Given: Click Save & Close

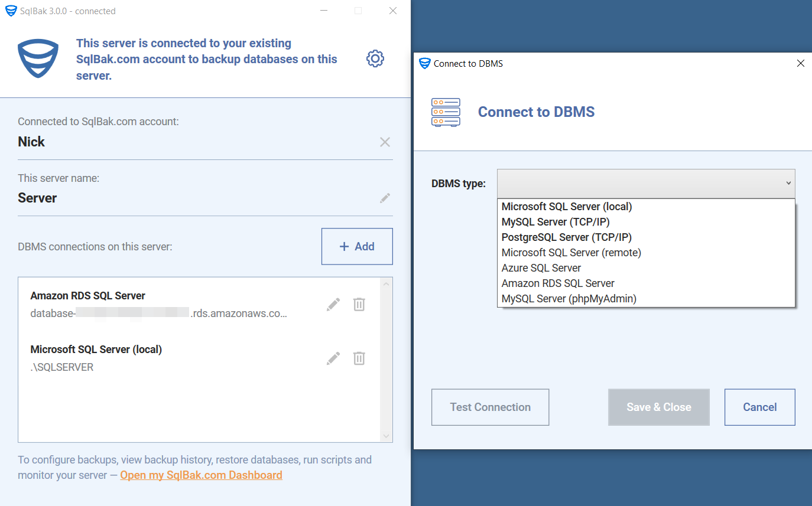Looking at the screenshot, I should pos(658,407).
